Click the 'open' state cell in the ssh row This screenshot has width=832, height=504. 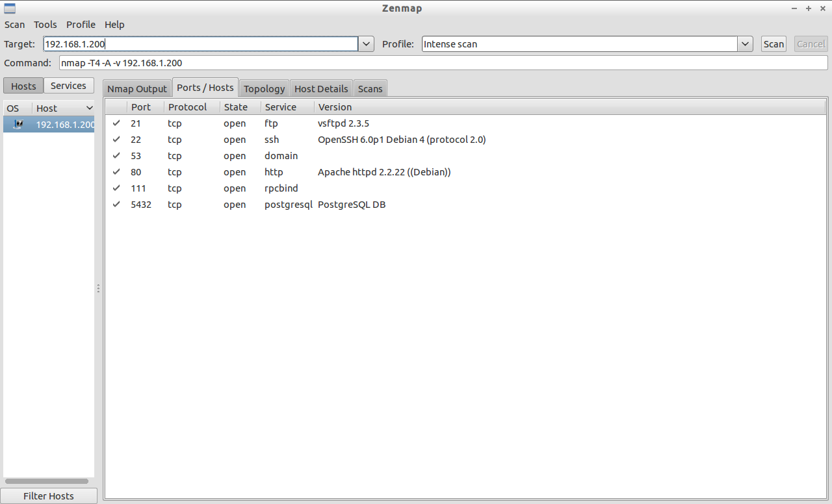pos(235,139)
